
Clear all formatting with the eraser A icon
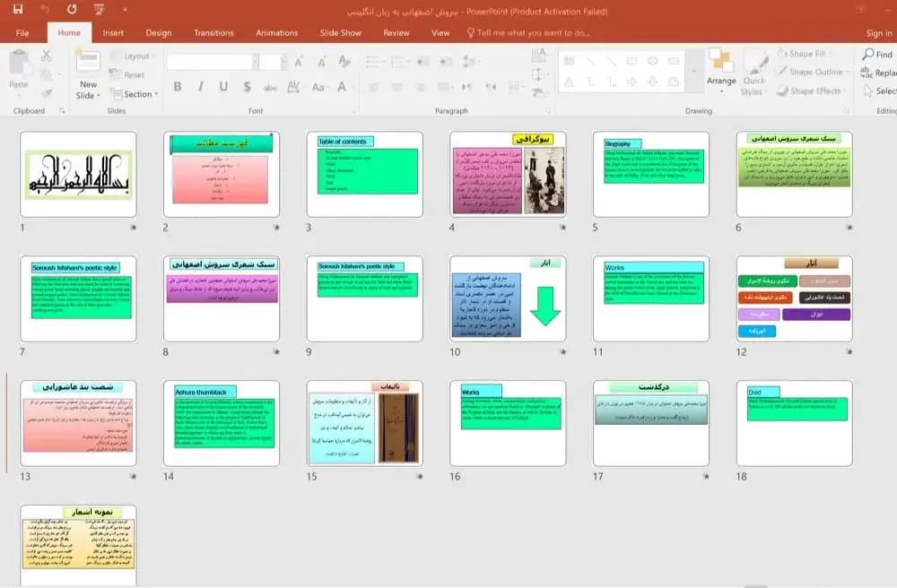point(344,61)
